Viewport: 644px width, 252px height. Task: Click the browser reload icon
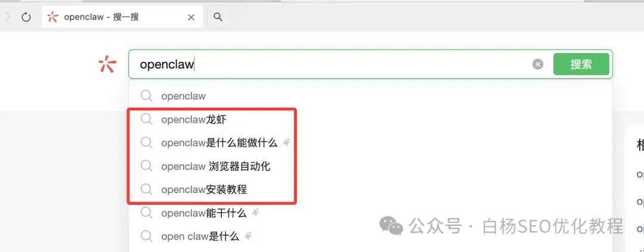coord(26,17)
